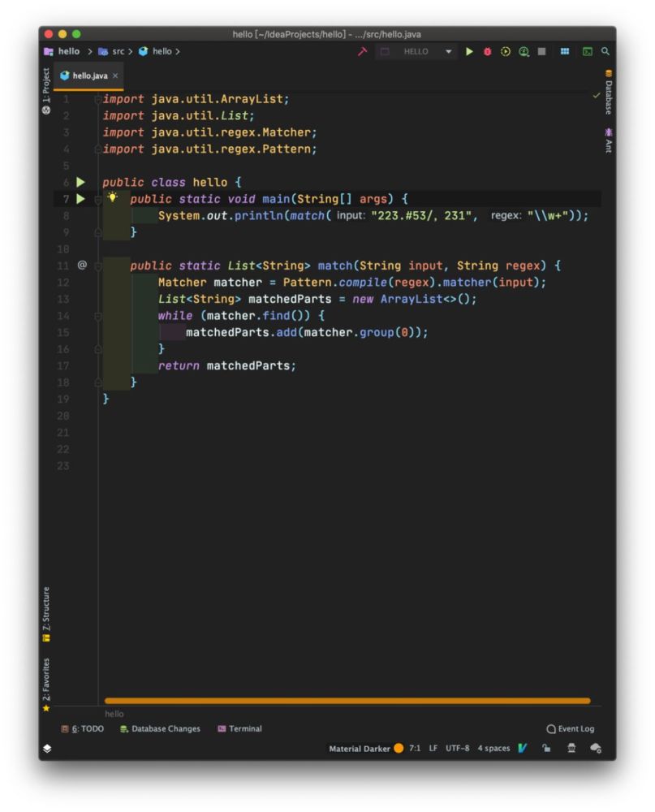
Task: Click the Ant bug icon on right strip
Action: 609,132
